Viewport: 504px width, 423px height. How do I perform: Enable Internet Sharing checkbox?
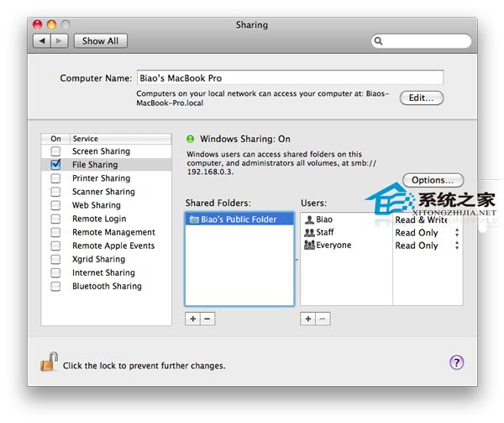[55, 272]
